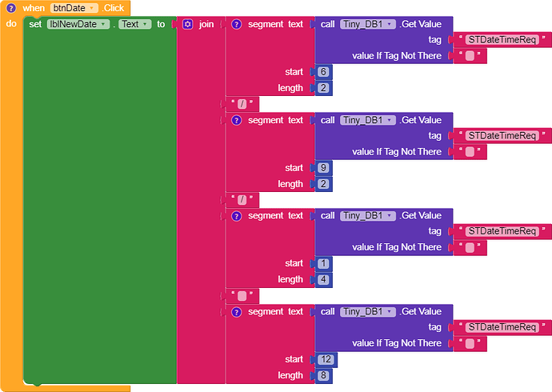Viewport: 552px width, 392px height.
Task: Select the start value 9 number block
Action: coord(323,168)
